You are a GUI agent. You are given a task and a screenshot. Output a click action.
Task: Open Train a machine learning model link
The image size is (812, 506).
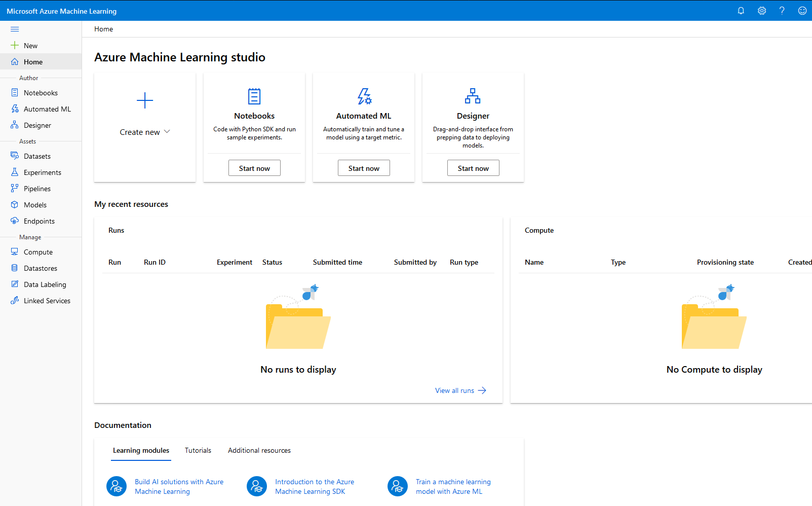pyautogui.click(x=453, y=487)
